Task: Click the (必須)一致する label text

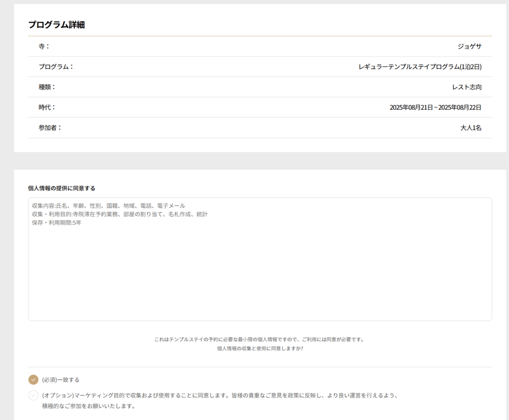Action: (x=61, y=380)
